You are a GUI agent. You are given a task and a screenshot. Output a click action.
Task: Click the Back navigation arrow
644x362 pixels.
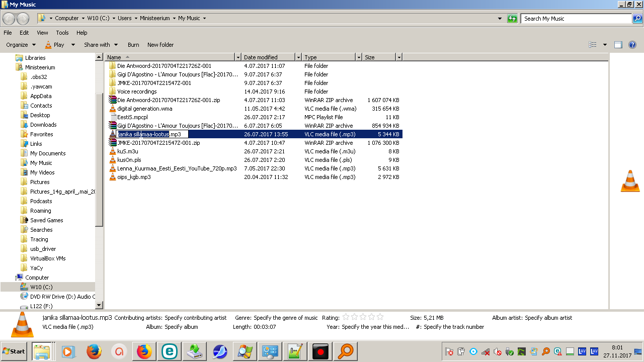coord(9,19)
